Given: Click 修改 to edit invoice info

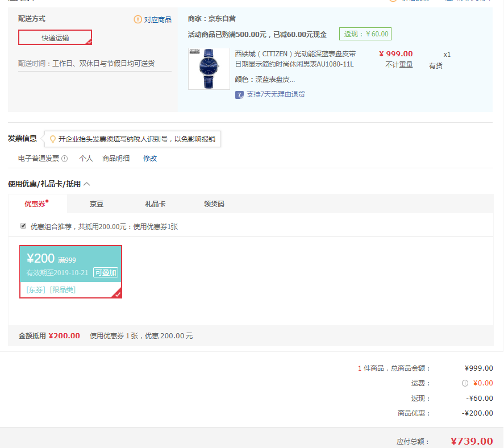Looking at the screenshot, I should (x=150, y=158).
